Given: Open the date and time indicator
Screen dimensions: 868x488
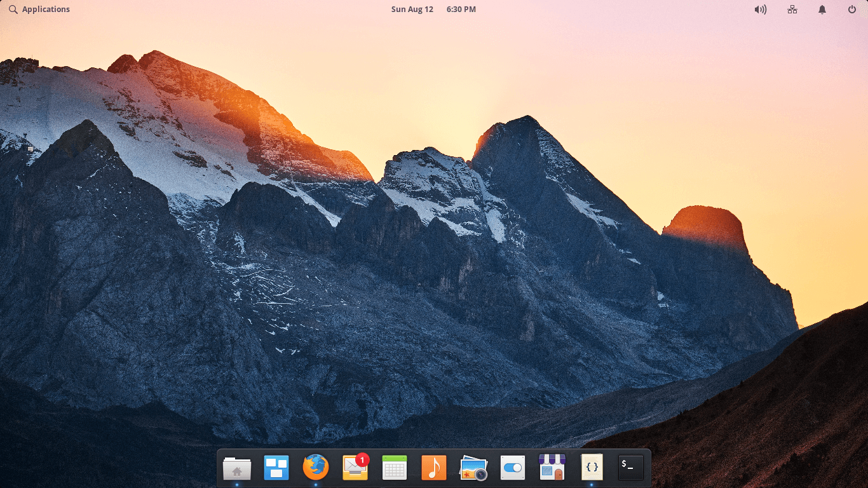Looking at the screenshot, I should [433, 10].
